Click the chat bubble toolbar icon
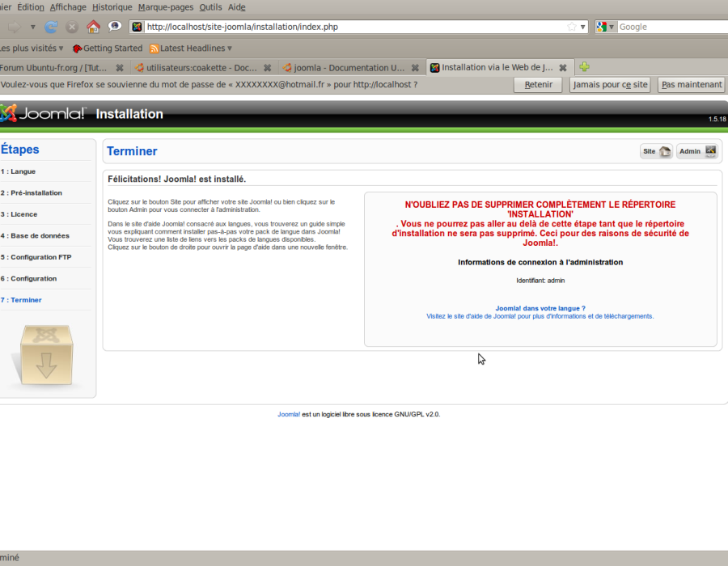Screen dimensions: 728x566 (114, 27)
